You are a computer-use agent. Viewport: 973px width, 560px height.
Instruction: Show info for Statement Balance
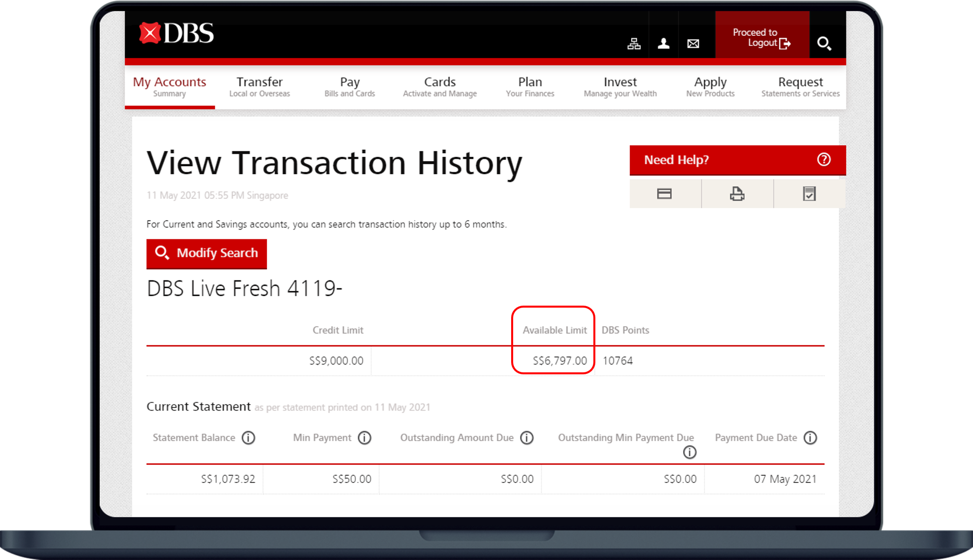click(x=248, y=438)
